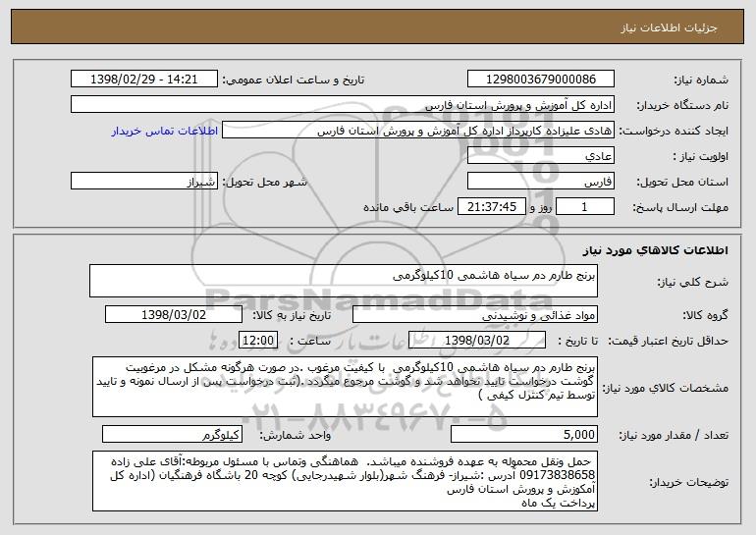This screenshot has width=756, height=535.
Task: Click the label تاریخ و ساعت اعلان عمومی
Action: tap(294, 80)
